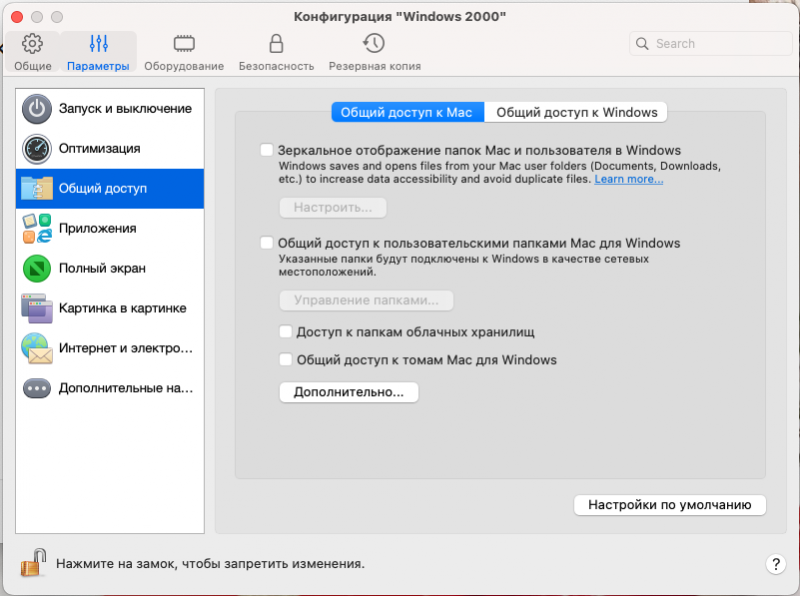Enable Зеркальное отображение папок Mac checkbox
The height and width of the screenshot is (596, 800).
[x=266, y=150]
